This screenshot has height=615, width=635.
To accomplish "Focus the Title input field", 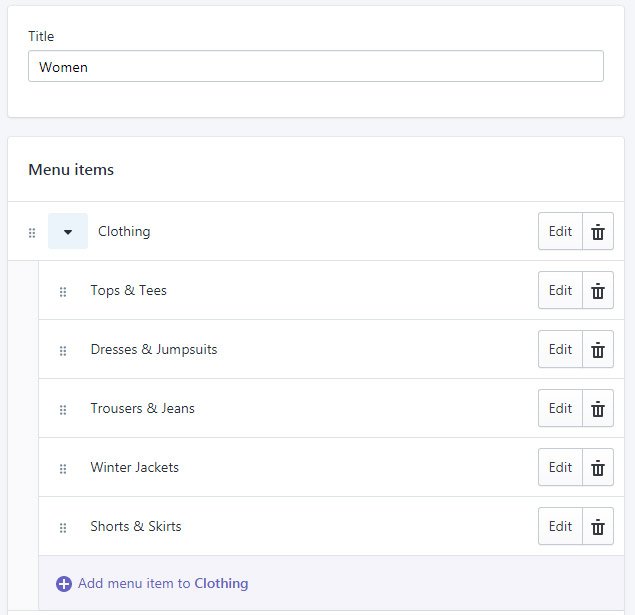I will [315, 67].
